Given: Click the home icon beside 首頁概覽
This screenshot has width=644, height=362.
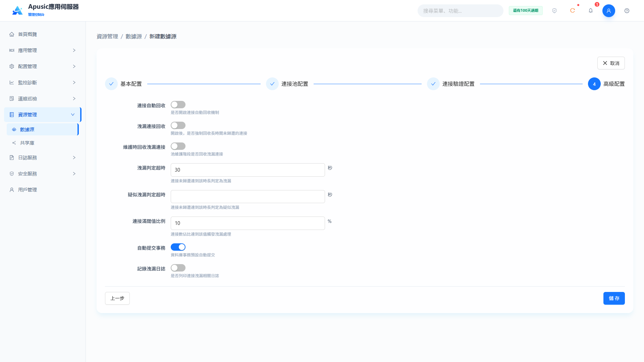Looking at the screenshot, I should pyautogui.click(x=12, y=34).
